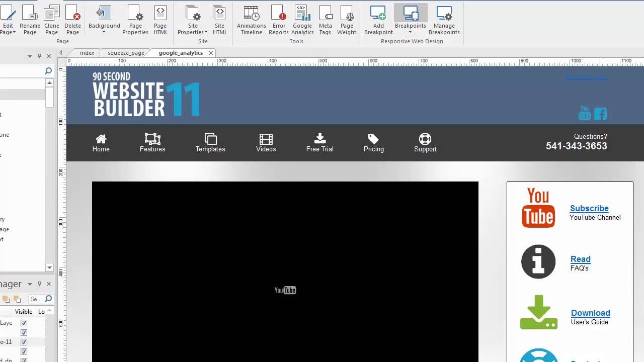Image resolution: width=644 pixels, height=362 pixels.
Task: Click the Clone Page ribbon icon
Action: click(51, 20)
